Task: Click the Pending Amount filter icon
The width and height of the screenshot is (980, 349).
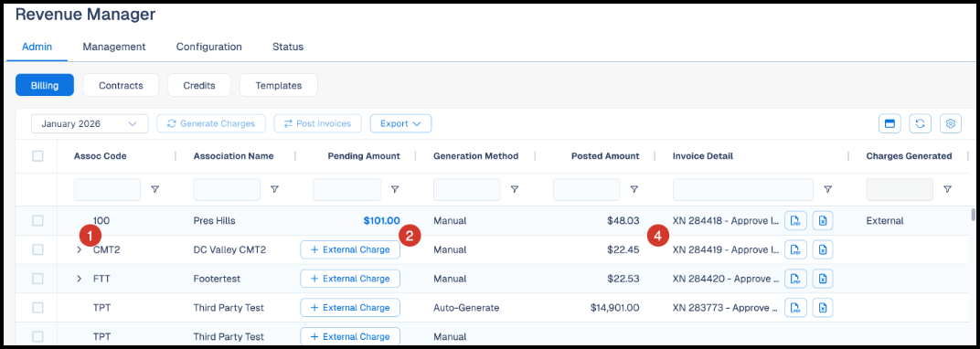Action: click(395, 189)
